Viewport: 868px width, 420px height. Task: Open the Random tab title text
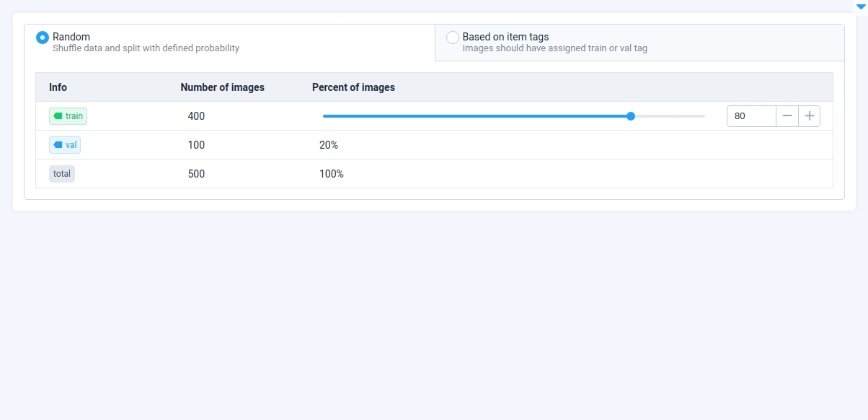[x=71, y=37]
